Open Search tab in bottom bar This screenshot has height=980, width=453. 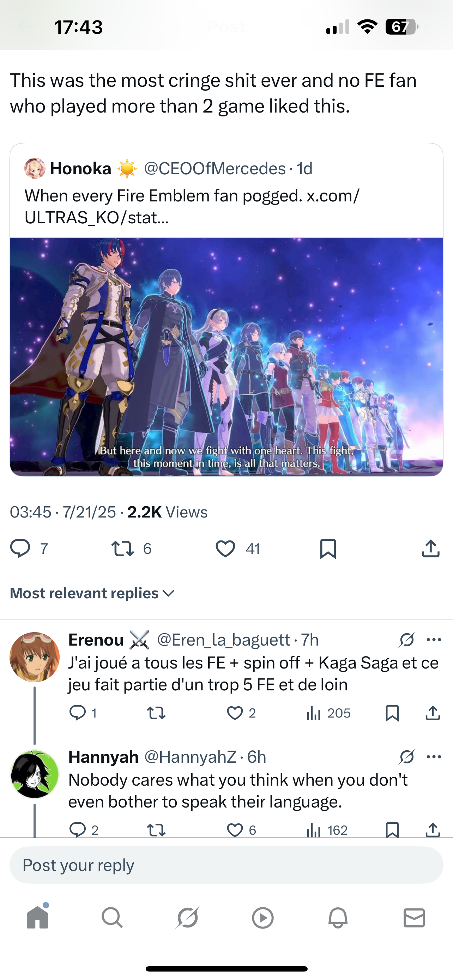(112, 918)
